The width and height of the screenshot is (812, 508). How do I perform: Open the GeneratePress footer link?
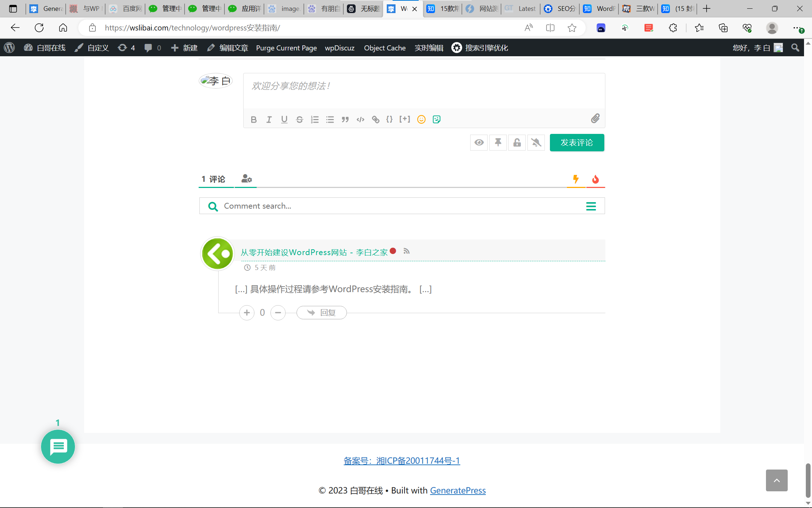pyautogui.click(x=457, y=490)
